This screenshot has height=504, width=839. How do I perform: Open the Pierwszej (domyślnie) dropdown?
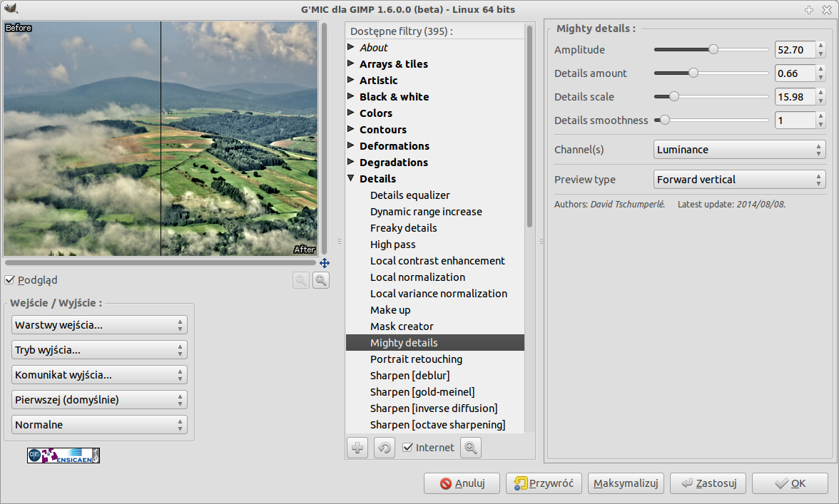click(x=99, y=400)
